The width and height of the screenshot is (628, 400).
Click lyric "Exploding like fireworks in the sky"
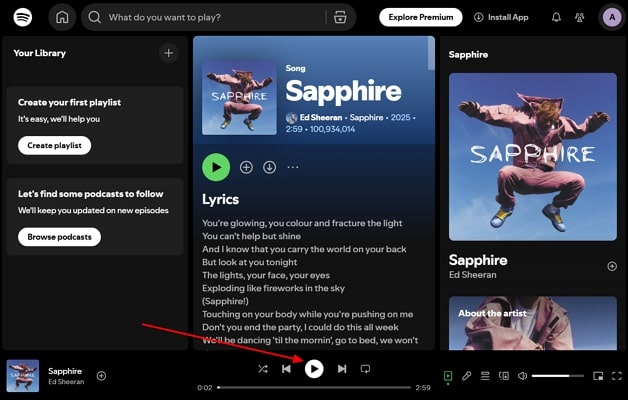click(273, 288)
